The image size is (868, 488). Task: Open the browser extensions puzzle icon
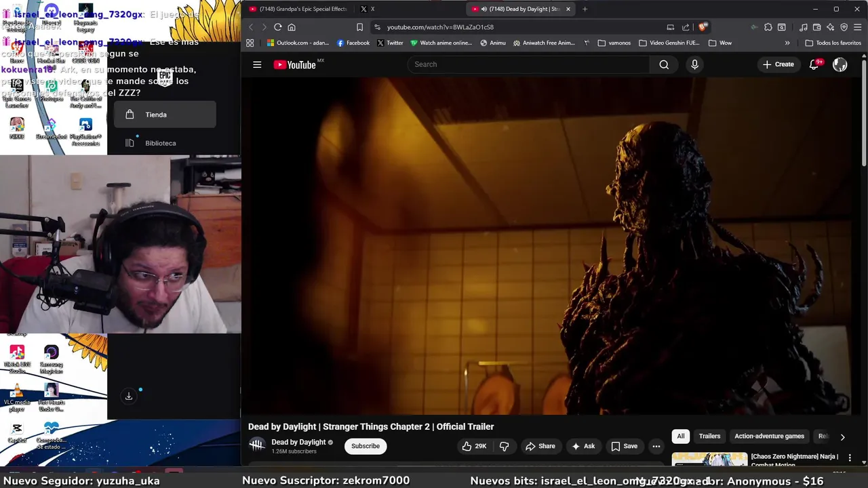point(768,27)
